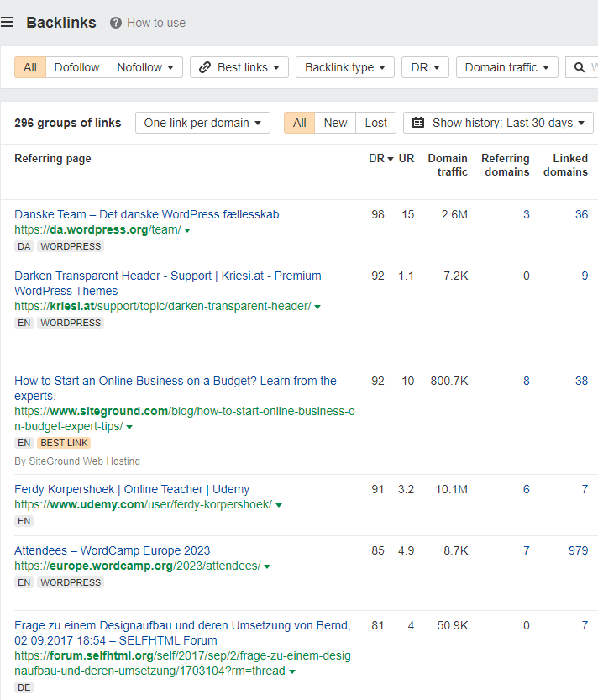598x700 pixels.
Task: Click the calendar icon beside Show history
Action: 418,122
